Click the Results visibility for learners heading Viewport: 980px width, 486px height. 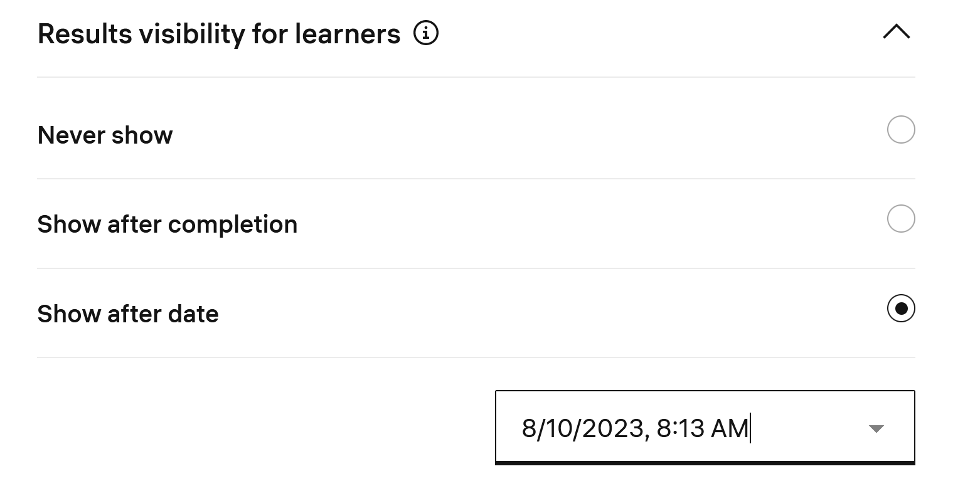tap(219, 34)
